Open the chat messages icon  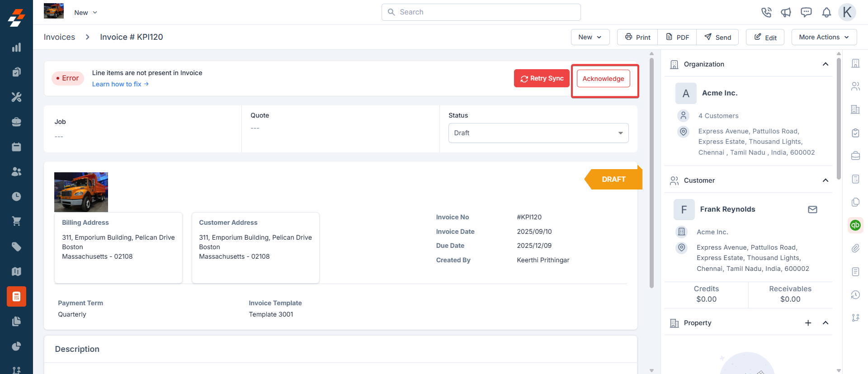point(806,12)
